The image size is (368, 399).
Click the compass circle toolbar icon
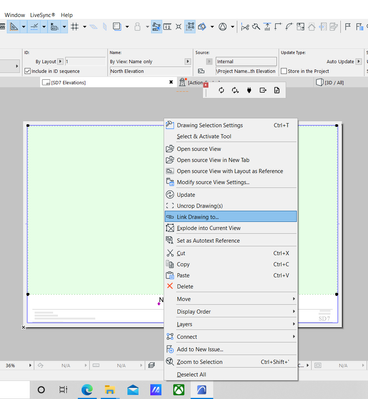pos(223,27)
